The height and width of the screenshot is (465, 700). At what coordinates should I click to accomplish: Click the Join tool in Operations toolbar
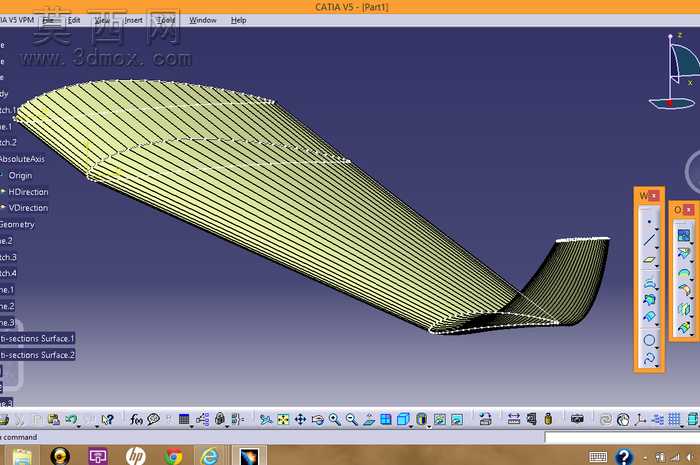pyautogui.click(x=683, y=235)
